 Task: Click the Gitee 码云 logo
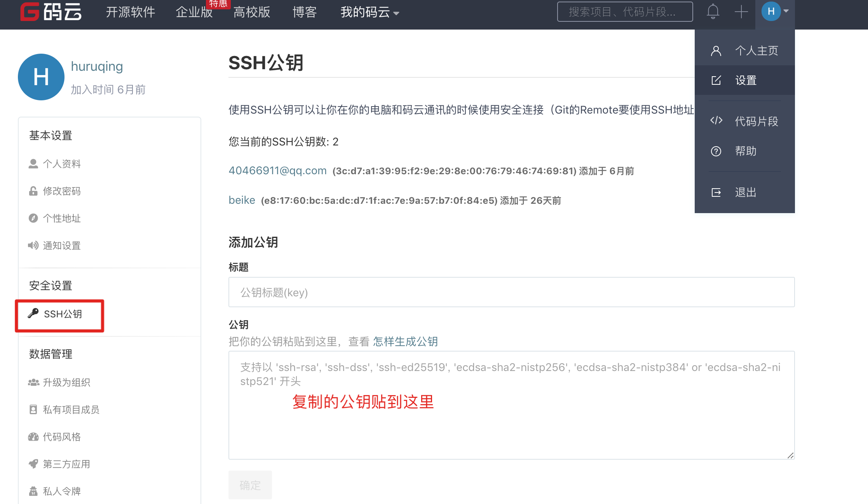coord(51,11)
